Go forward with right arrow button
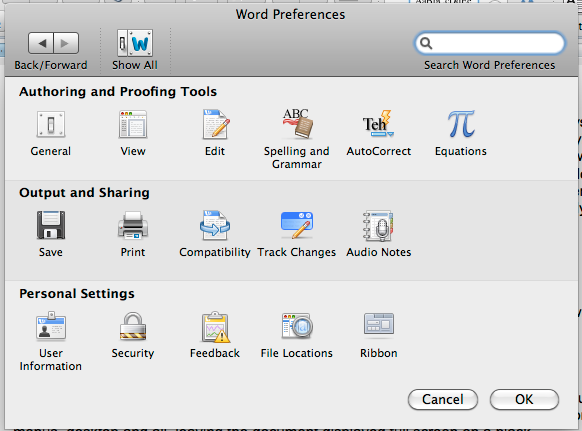Screen dimensions: 582x431 click(66, 43)
